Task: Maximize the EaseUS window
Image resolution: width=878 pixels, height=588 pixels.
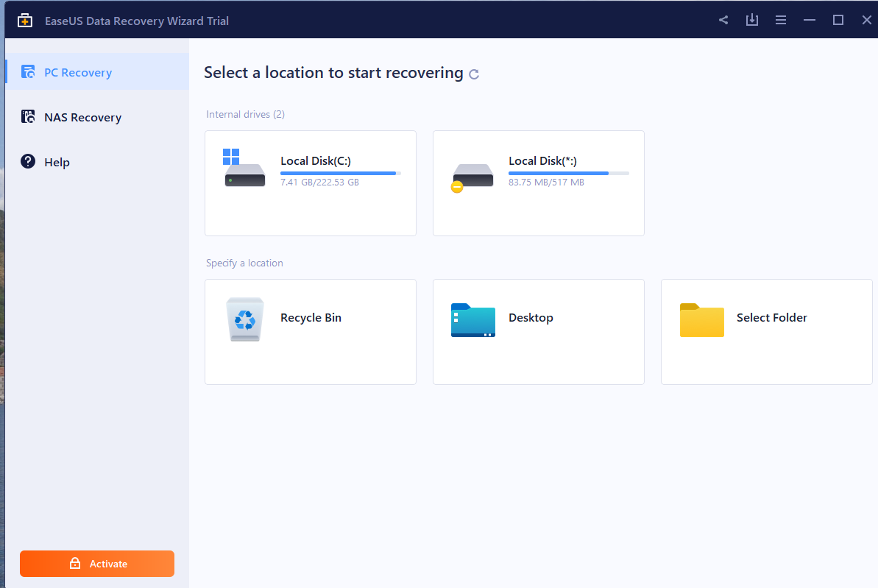Action: coord(838,20)
